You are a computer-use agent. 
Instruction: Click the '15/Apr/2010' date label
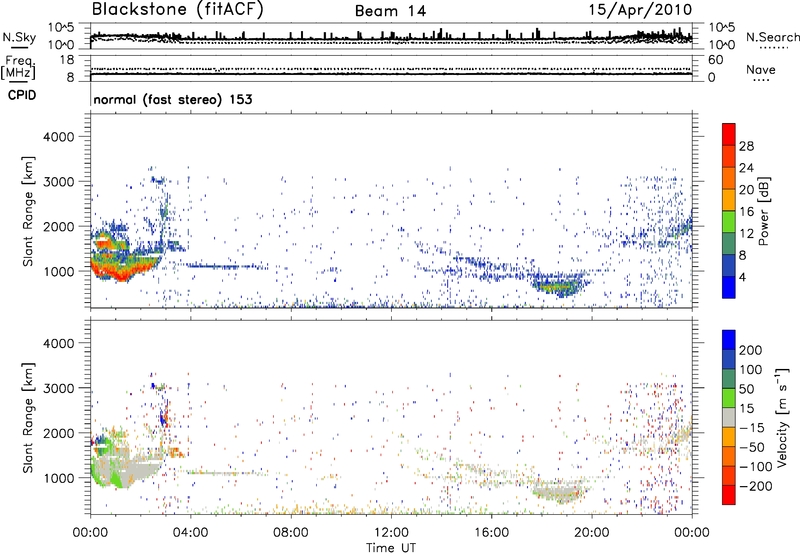click(640, 10)
